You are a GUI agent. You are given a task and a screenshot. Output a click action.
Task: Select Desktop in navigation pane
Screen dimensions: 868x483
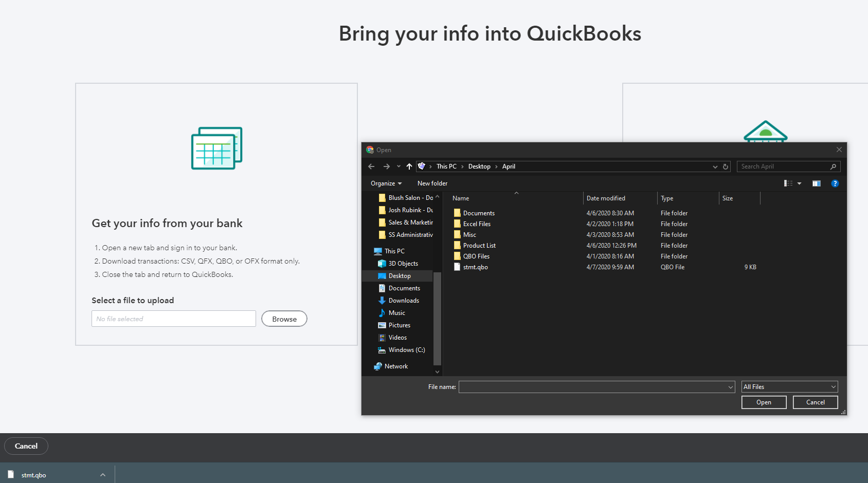click(395, 276)
